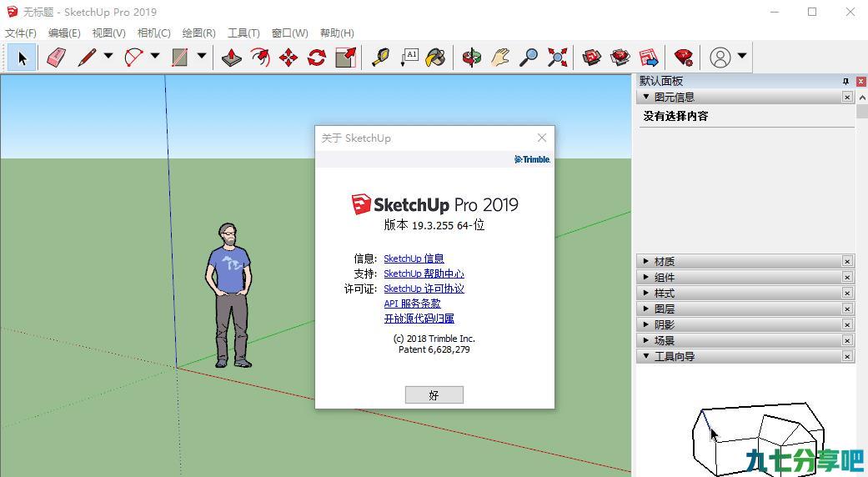Image resolution: width=868 pixels, height=477 pixels.
Task: Close the 阴影 panel section
Action: pyautogui.click(x=847, y=324)
